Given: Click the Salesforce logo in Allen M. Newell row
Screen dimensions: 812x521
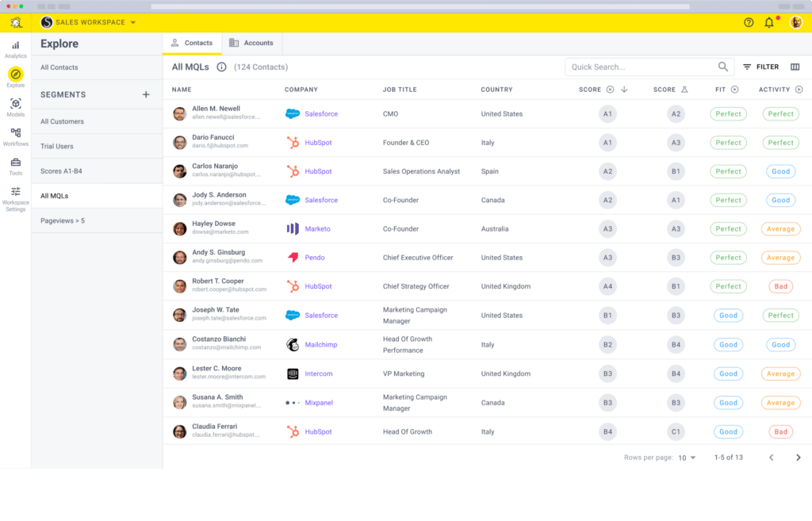Looking at the screenshot, I should tap(293, 114).
